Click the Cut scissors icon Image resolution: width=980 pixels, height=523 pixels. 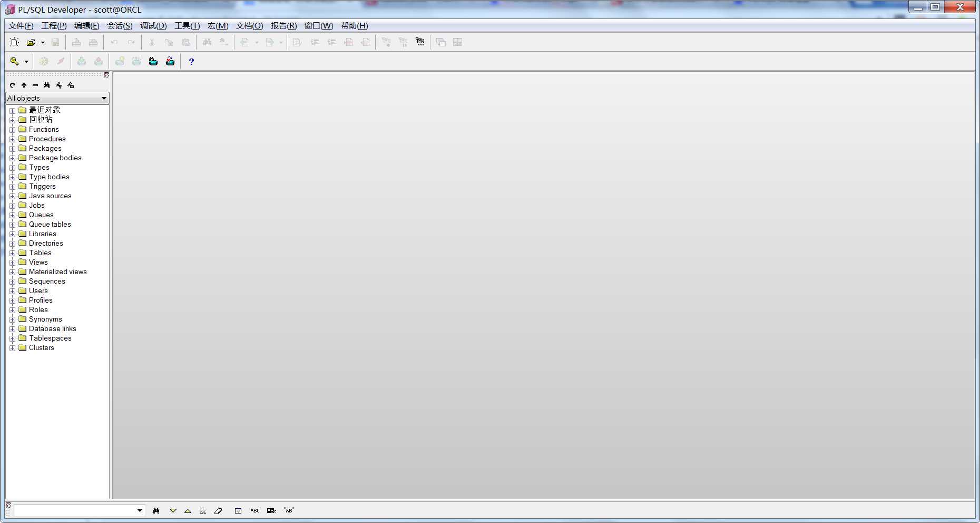152,42
